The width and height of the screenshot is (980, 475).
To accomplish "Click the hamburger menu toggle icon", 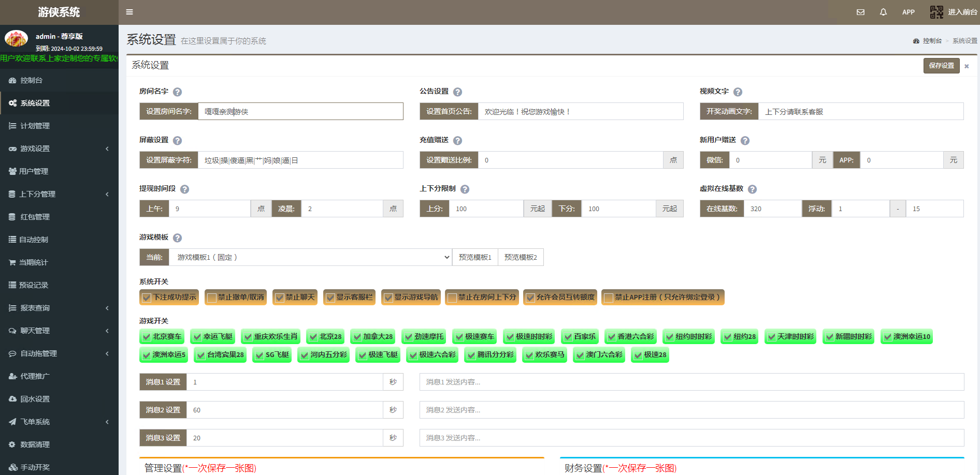I will [129, 12].
